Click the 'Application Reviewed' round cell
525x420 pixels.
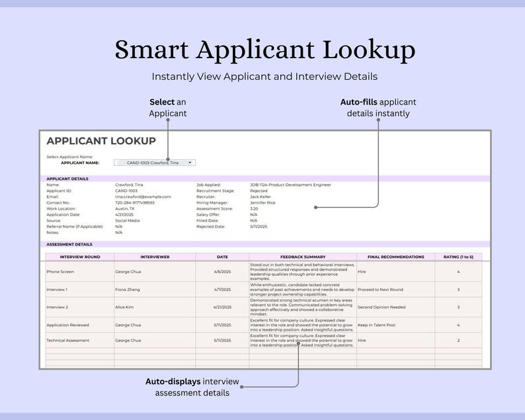coord(80,325)
